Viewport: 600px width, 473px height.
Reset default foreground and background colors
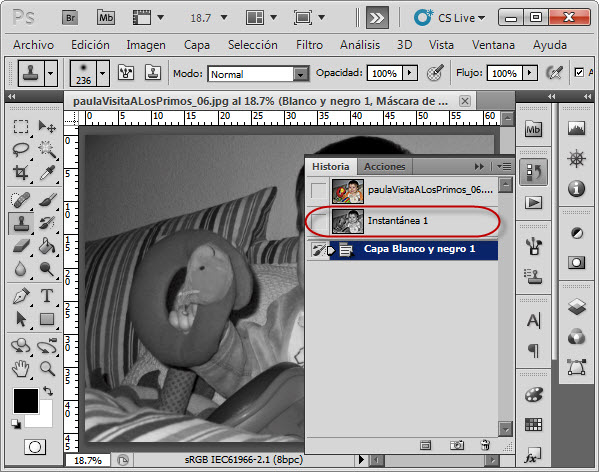point(16,424)
